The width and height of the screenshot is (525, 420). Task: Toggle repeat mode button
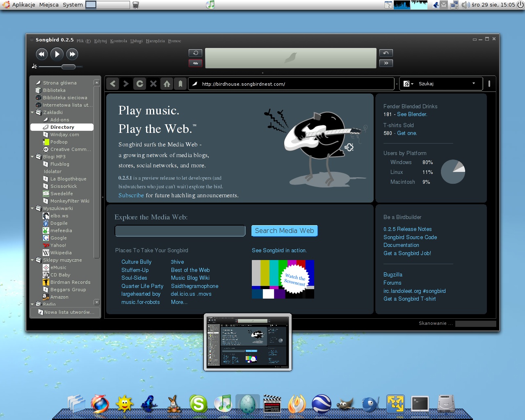point(196,53)
